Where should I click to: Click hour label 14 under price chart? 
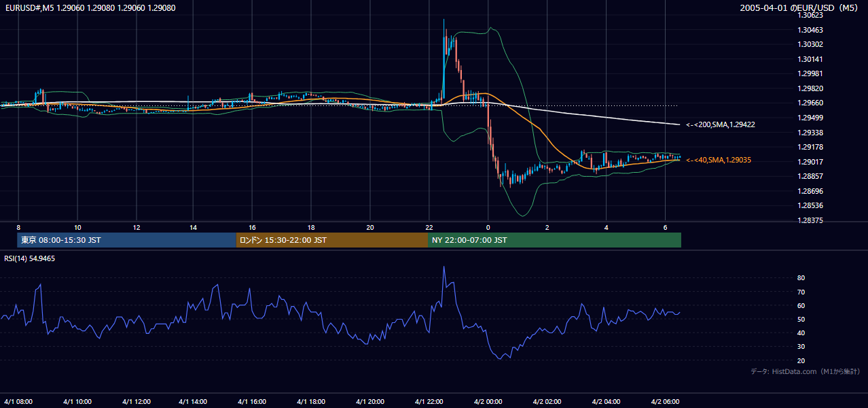point(194,227)
